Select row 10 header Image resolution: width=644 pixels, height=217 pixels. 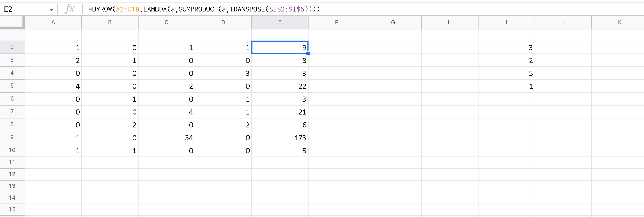12,150
